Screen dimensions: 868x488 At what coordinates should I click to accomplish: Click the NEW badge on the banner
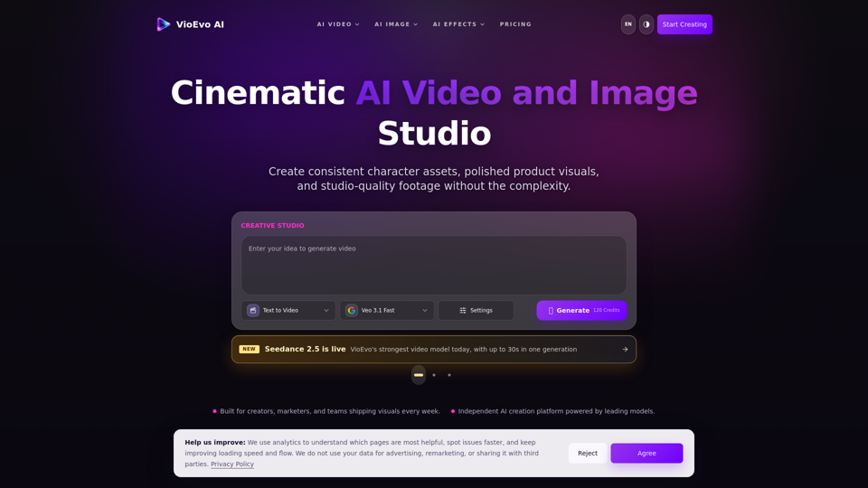(250, 349)
